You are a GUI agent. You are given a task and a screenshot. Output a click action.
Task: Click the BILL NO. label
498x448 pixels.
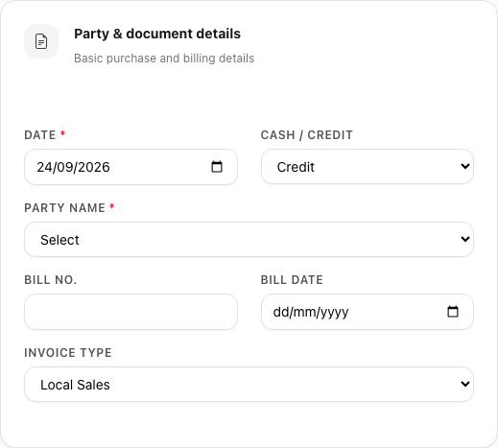click(51, 280)
